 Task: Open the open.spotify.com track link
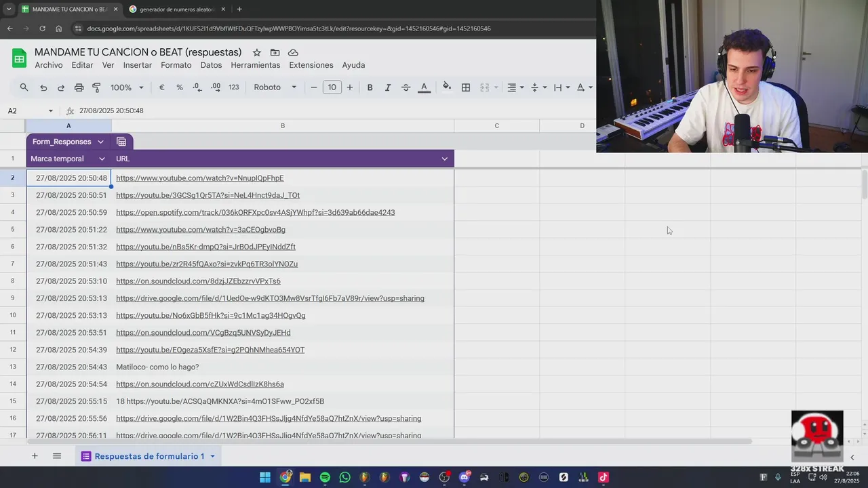(x=256, y=212)
